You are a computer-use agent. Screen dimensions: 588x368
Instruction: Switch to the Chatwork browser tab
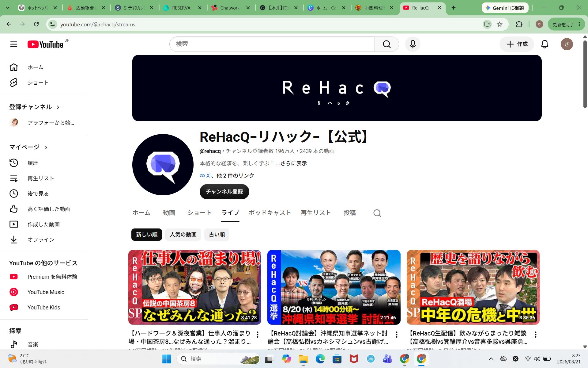(x=230, y=8)
